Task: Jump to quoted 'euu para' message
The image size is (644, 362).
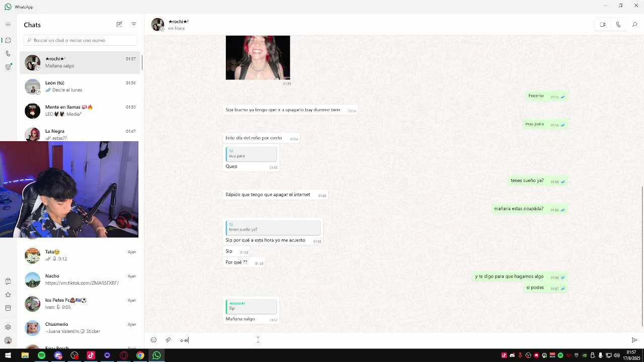Action: [251, 154]
